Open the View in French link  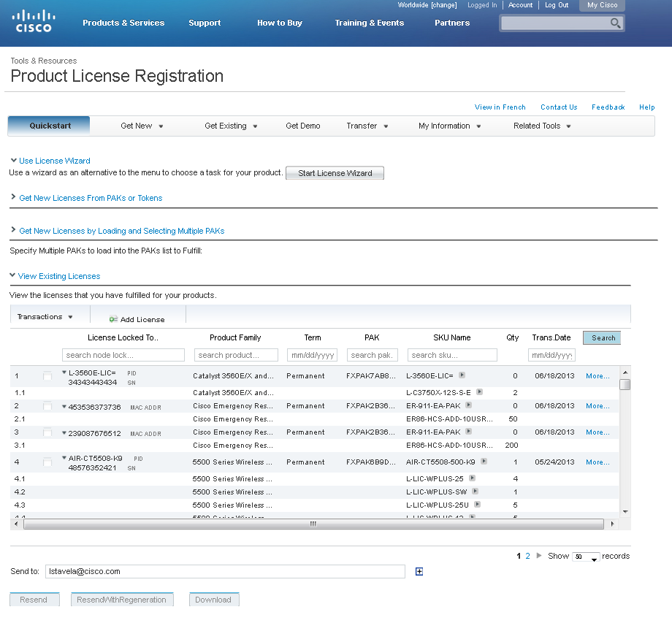pyautogui.click(x=500, y=107)
